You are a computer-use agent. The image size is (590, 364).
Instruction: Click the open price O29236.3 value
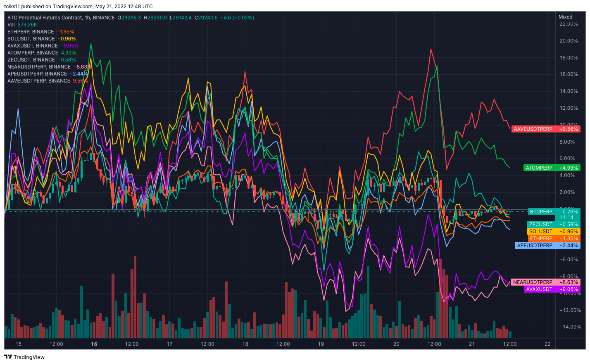click(129, 18)
